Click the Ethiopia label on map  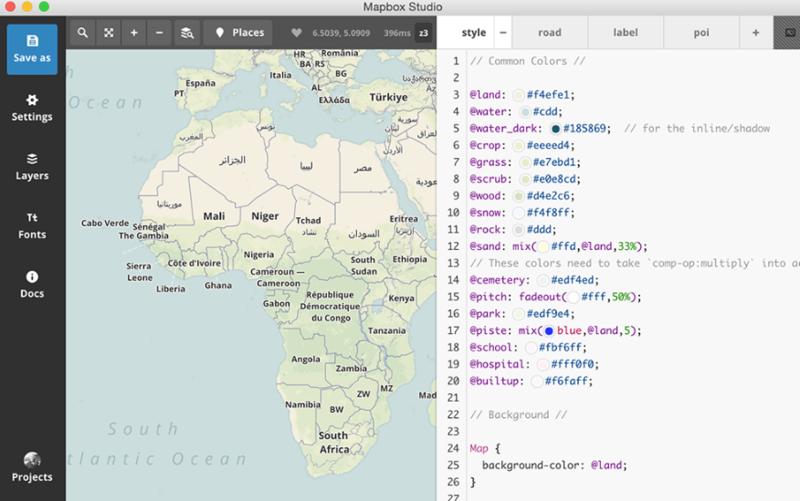click(410, 259)
